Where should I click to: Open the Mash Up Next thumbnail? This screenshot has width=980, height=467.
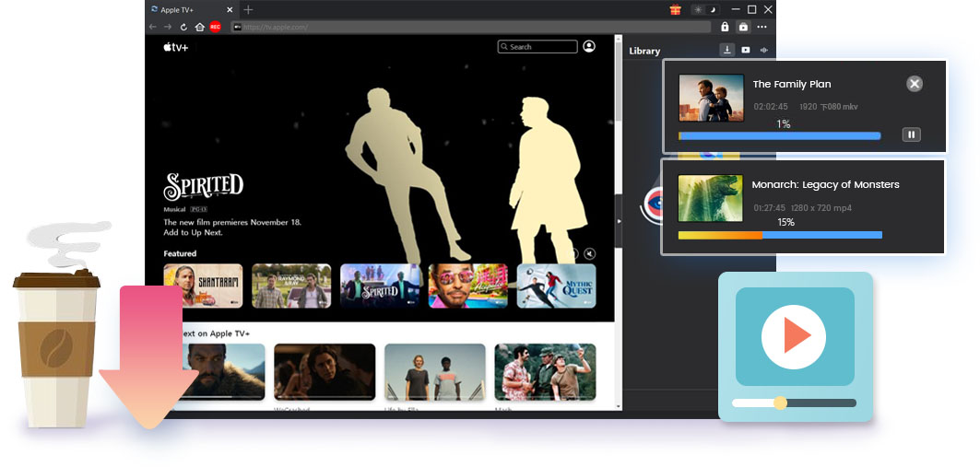545,371
